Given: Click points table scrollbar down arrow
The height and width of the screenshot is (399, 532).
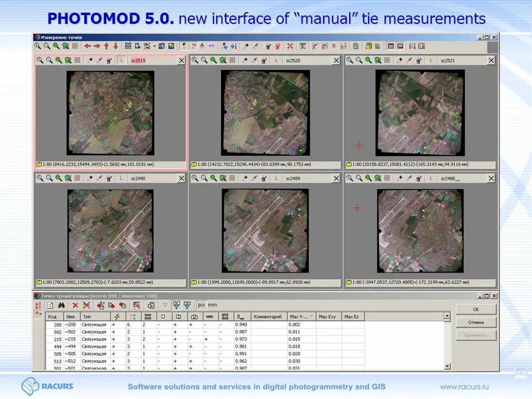Looking at the screenshot, I should [x=447, y=366].
